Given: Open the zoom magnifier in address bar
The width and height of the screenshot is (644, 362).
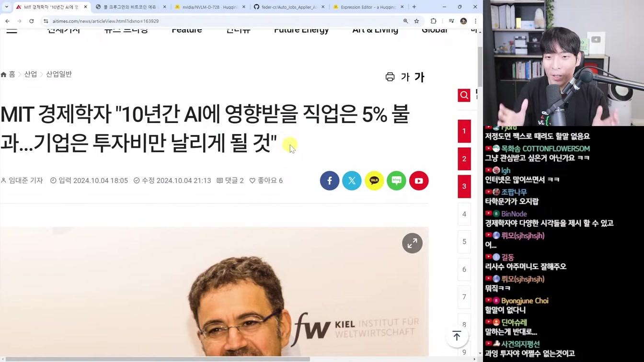Looking at the screenshot, I should [x=405, y=21].
